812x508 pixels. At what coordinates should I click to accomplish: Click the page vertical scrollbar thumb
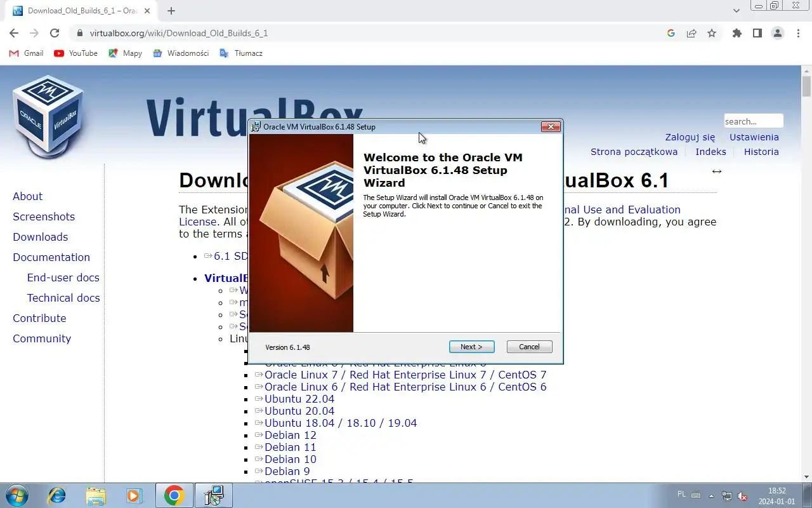[806, 86]
